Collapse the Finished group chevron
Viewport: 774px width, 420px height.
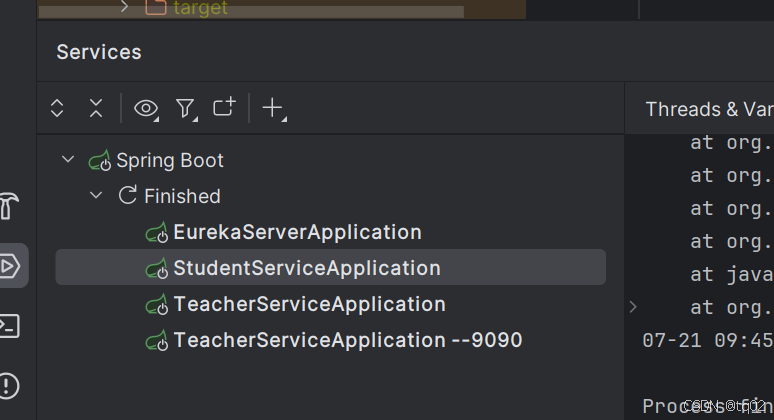pos(96,195)
